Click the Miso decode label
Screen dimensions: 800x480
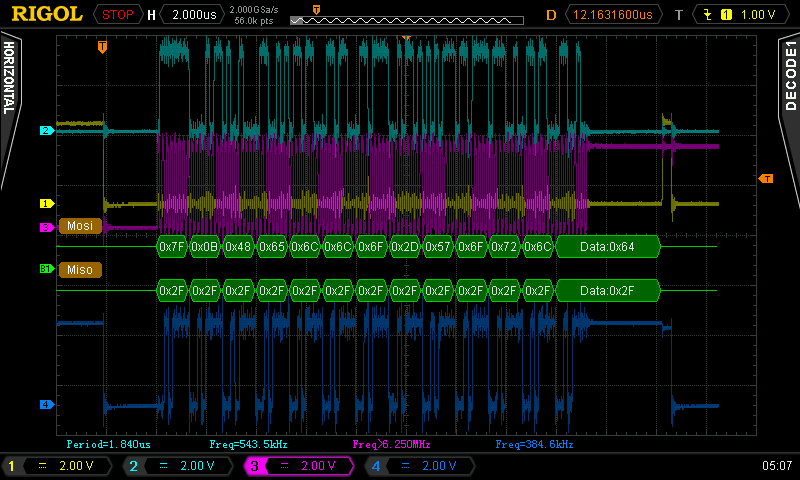pyautogui.click(x=80, y=270)
